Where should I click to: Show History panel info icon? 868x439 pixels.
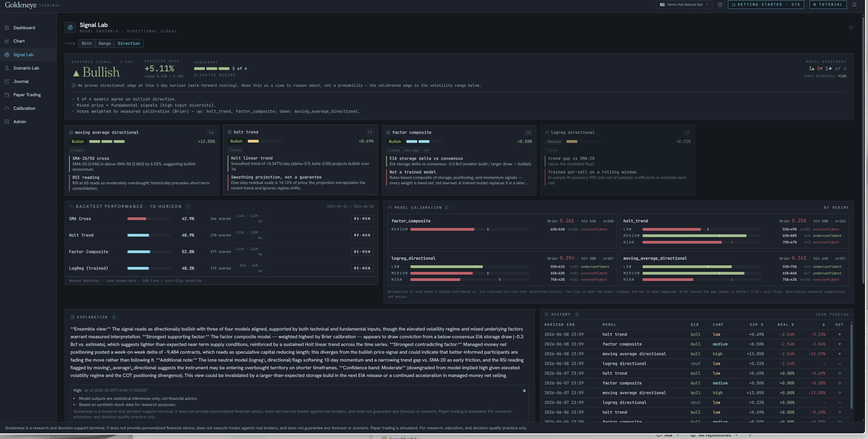pos(577,314)
